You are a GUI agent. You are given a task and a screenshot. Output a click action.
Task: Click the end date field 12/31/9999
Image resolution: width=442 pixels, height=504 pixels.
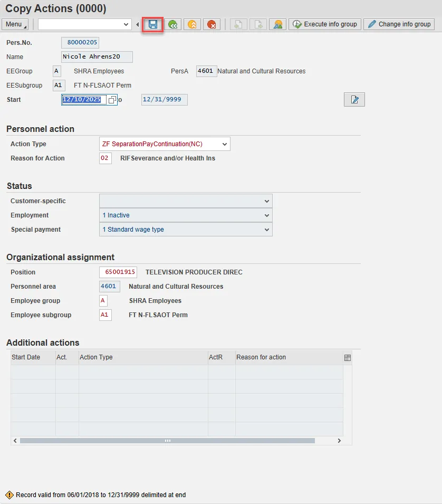164,100
